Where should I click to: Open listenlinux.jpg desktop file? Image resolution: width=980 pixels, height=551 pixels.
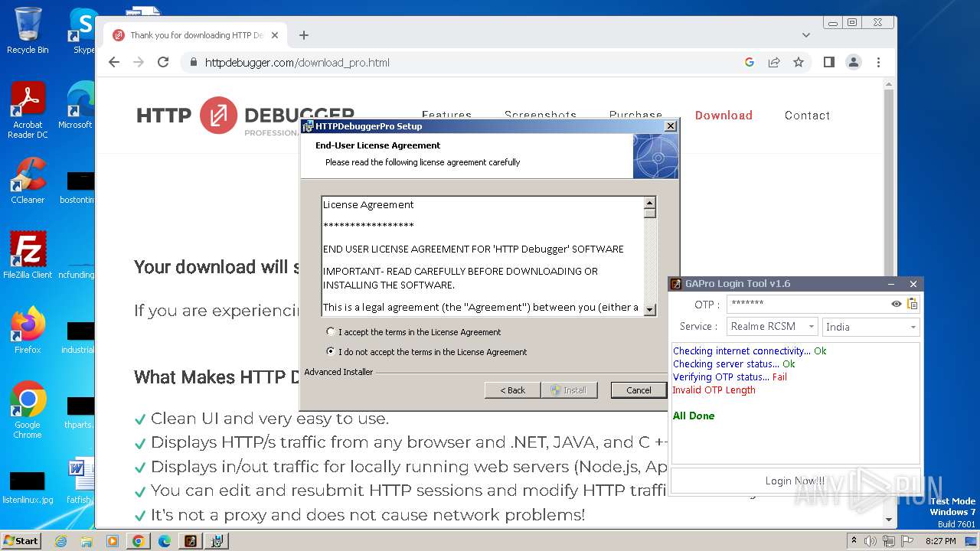pos(28,487)
